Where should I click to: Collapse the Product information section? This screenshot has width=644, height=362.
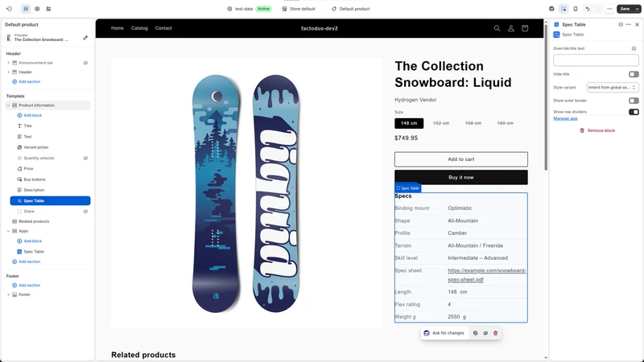point(8,105)
